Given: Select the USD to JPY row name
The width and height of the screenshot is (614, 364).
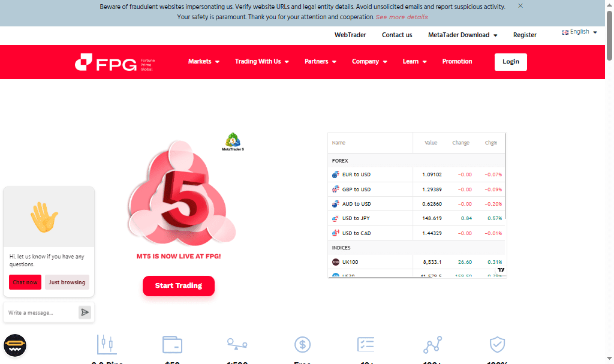Looking at the screenshot, I should (x=356, y=219).
